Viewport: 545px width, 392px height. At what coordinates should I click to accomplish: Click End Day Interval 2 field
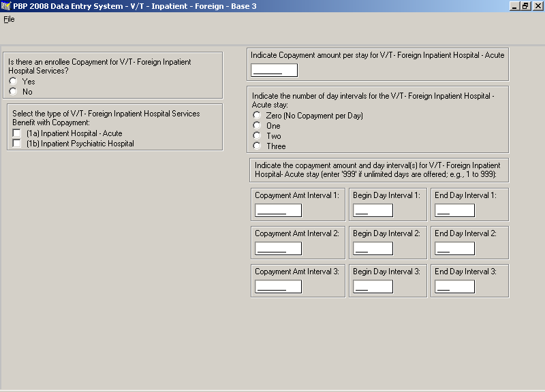454,248
